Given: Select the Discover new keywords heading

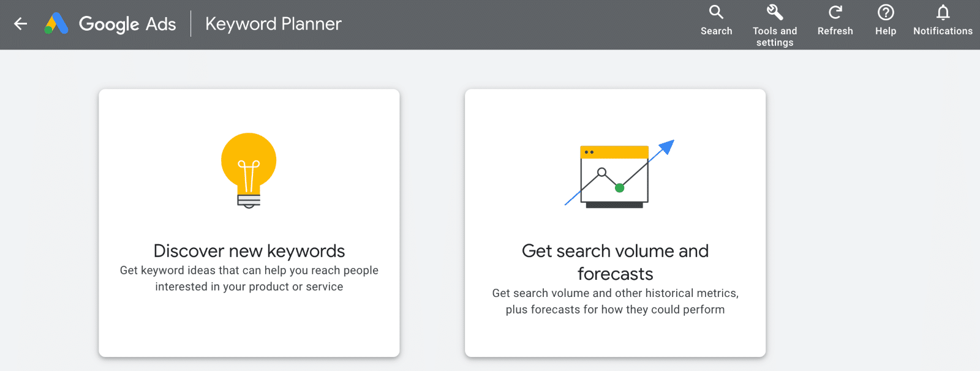Looking at the screenshot, I should [x=249, y=251].
